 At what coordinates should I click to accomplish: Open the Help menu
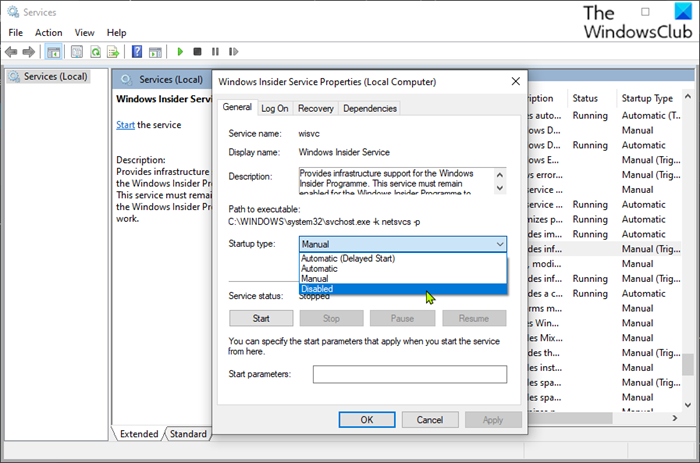point(117,33)
